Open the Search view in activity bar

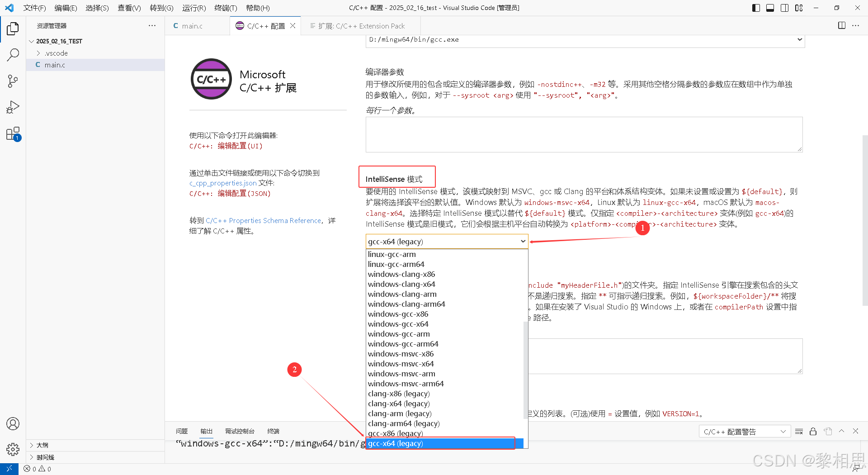(13, 55)
